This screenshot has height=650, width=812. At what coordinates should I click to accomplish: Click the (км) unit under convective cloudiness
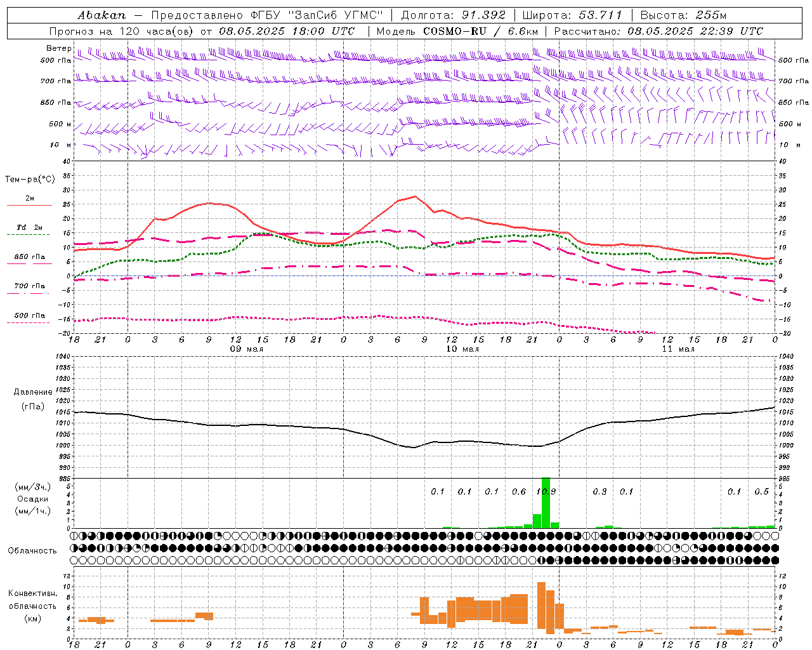33,618
